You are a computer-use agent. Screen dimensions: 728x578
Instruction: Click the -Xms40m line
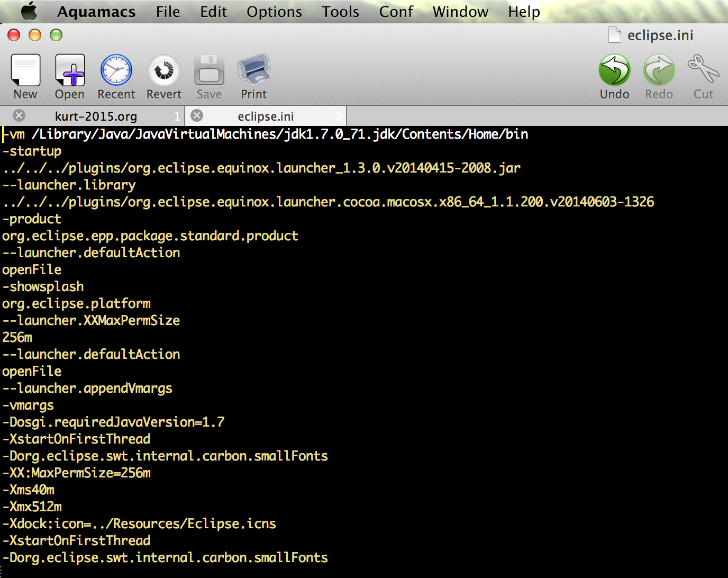pyautogui.click(x=28, y=490)
